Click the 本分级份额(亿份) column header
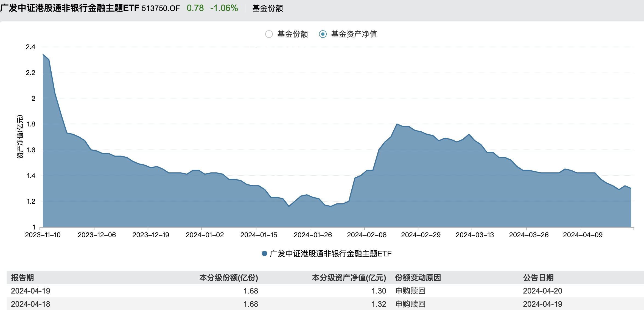 pyautogui.click(x=229, y=278)
